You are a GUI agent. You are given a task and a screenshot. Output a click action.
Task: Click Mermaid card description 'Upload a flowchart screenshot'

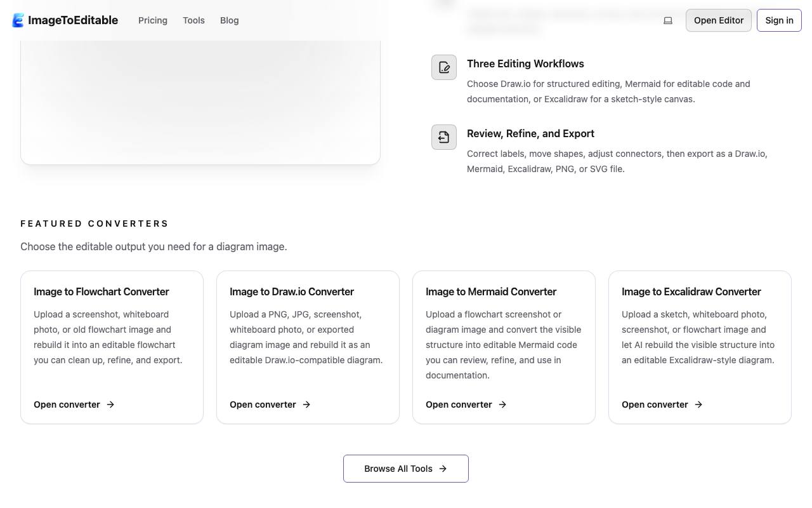point(503,345)
